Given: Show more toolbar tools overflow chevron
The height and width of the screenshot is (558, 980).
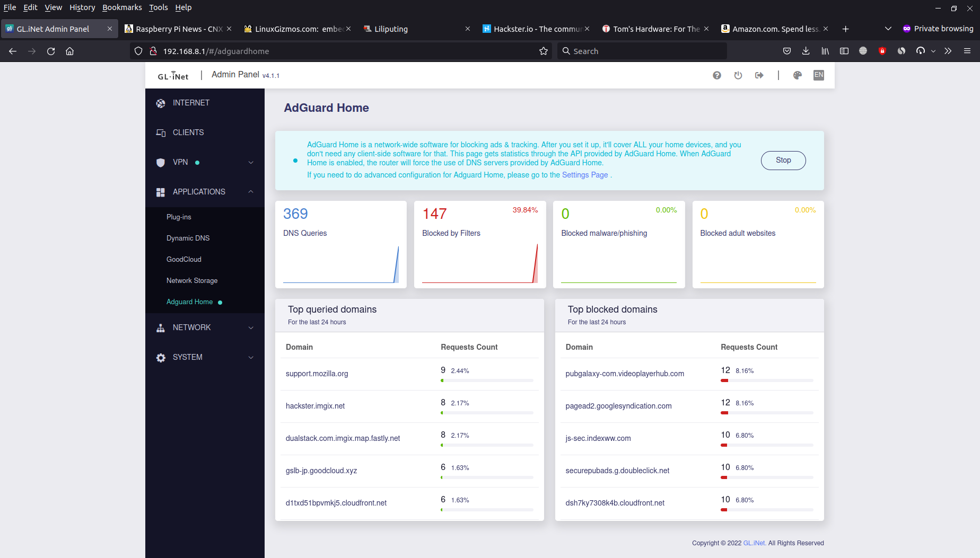Looking at the screenshot, I should tap(948, 51).
